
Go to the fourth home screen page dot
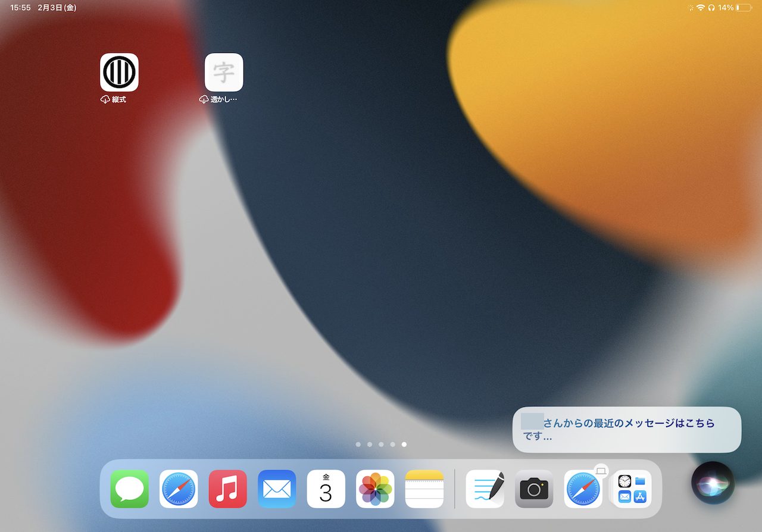[392, 445]
